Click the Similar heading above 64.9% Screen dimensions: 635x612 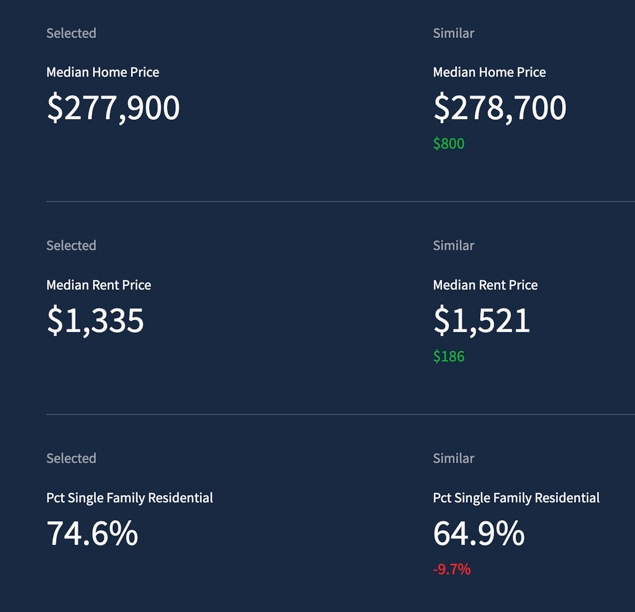point(453,459)
